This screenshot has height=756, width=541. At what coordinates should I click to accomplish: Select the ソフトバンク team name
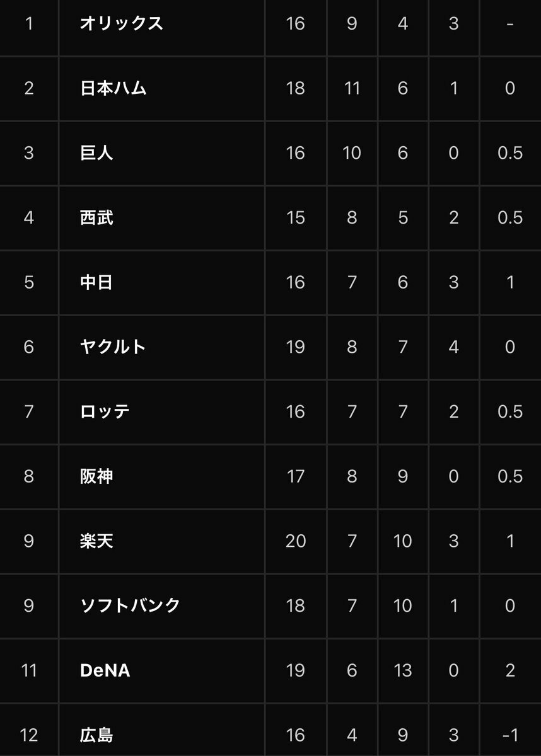click(x=130, y=606)
